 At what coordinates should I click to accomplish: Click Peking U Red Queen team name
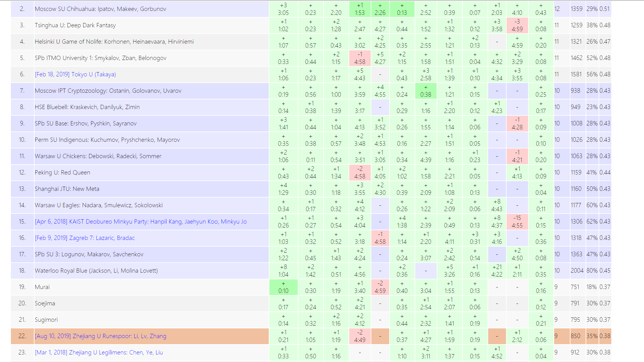[x=62, y=172]
